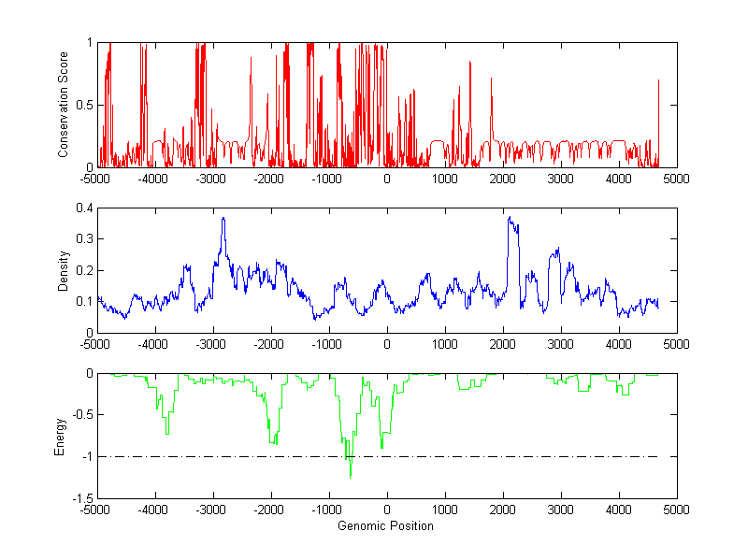Click the "-1.5" tick label on Energy axis
This screenshot has width=748, height=560.
tap(80, 498)
